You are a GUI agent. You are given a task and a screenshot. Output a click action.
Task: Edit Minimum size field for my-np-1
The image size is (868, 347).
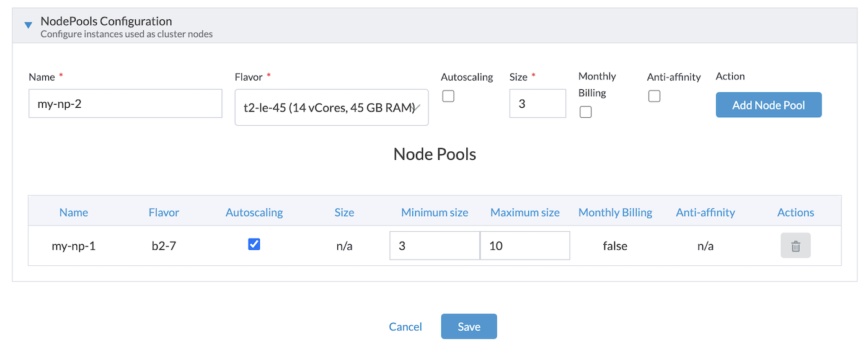[x=434, y=246]
